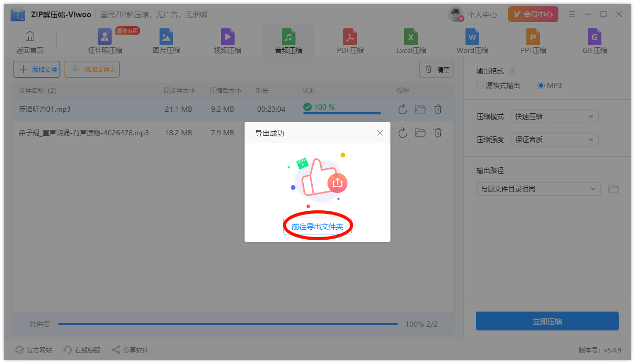
Task: Visit the official website link
Action: 34,350
